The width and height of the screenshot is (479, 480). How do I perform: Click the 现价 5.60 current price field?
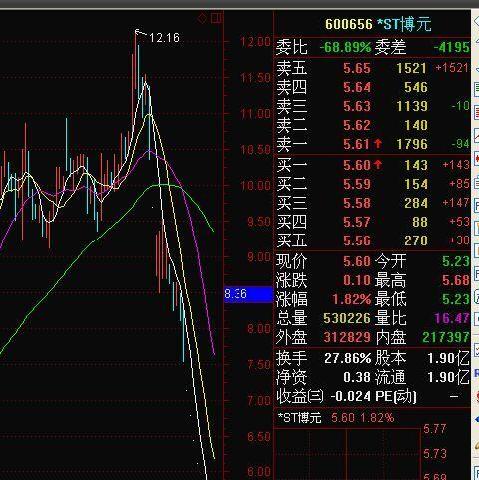click(x=323, y=261)
